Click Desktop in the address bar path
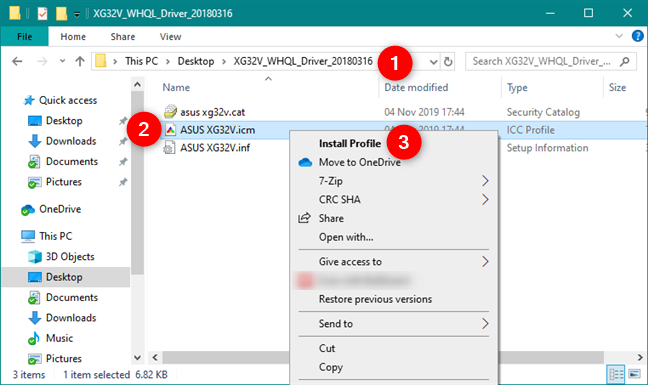This screenshot has width=648, height=385. [x=196, y=61]
